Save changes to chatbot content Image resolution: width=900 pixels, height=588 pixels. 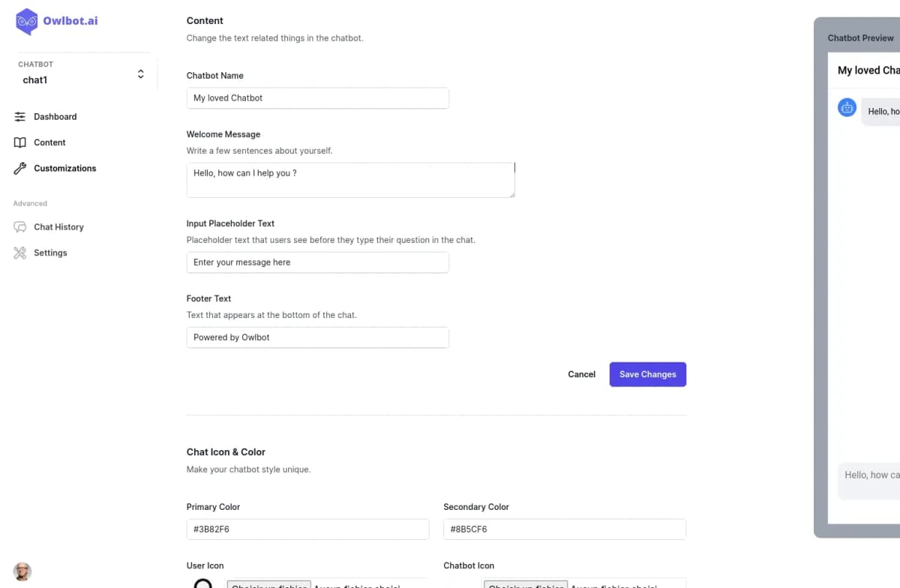(647, 374)
